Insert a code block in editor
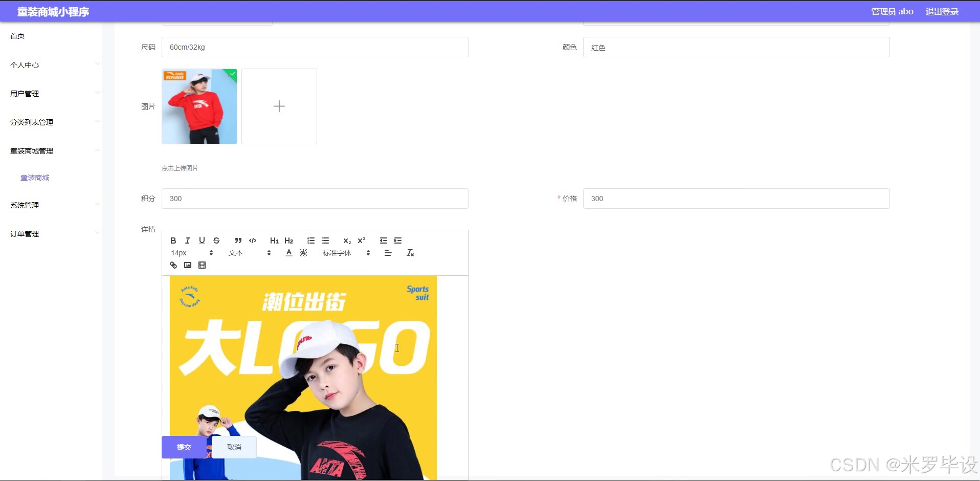980x481 pixels. click(x=253, y=240)
